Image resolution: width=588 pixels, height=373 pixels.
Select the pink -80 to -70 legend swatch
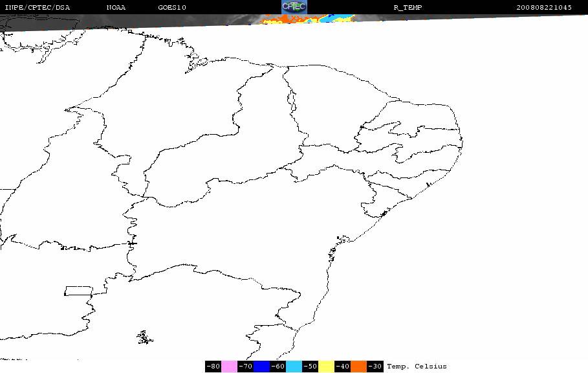229,367
